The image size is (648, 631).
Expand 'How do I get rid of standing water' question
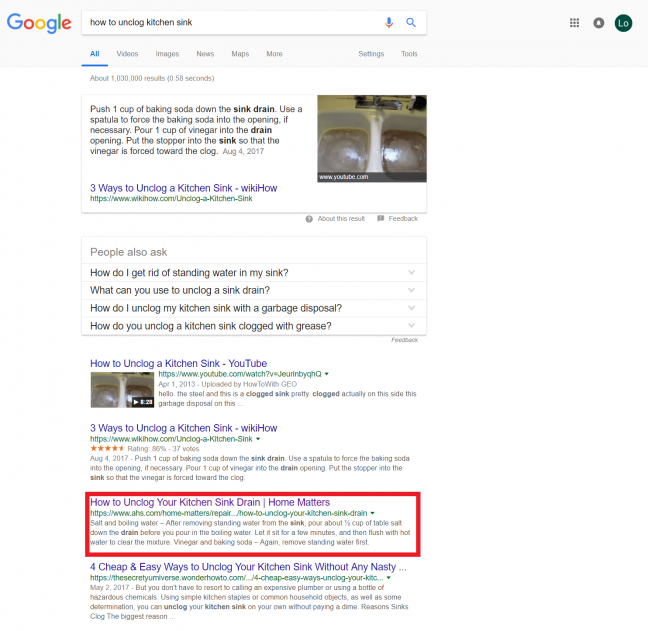(254, 273)
